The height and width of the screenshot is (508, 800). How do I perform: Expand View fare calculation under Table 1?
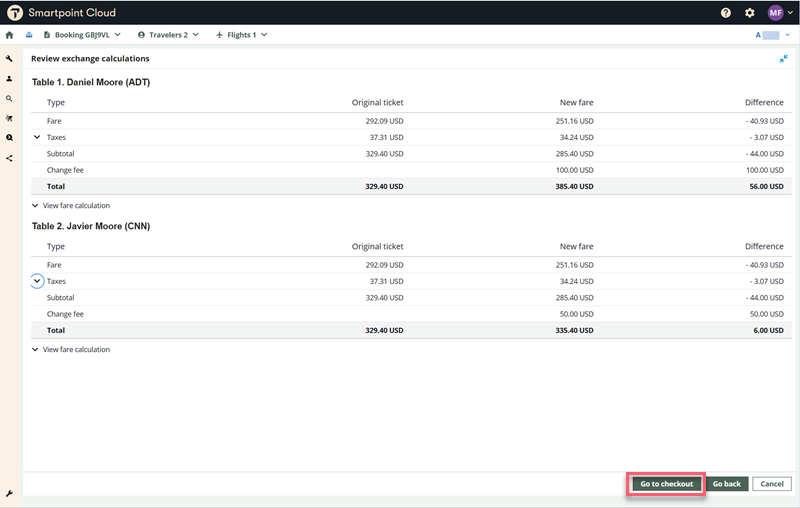click(x=71, y=205)
